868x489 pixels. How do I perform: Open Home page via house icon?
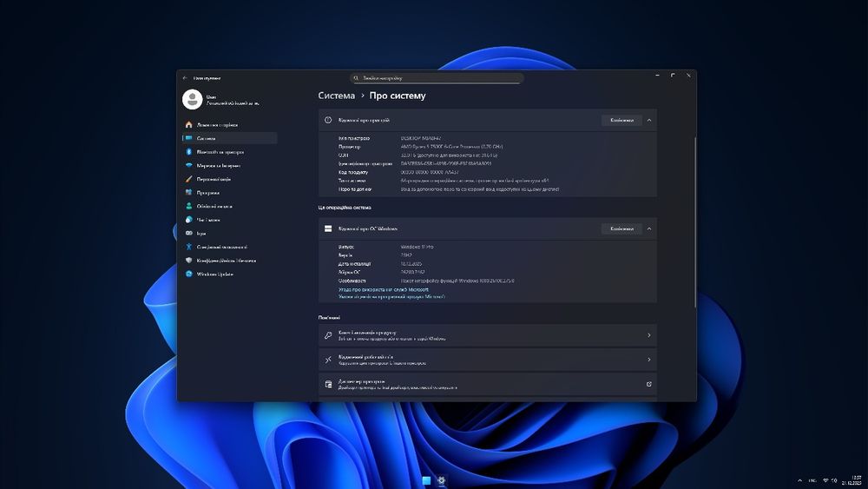coord(188,124)
